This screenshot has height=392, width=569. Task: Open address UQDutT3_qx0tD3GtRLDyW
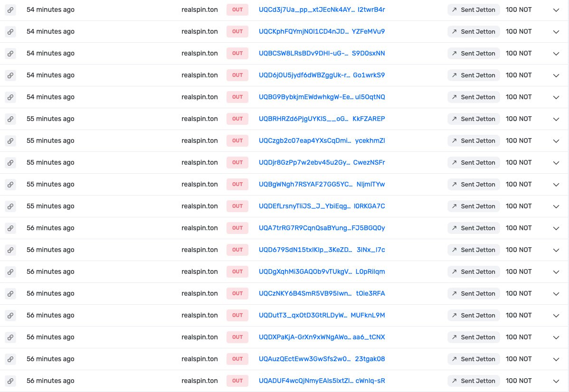coord(322,315)
